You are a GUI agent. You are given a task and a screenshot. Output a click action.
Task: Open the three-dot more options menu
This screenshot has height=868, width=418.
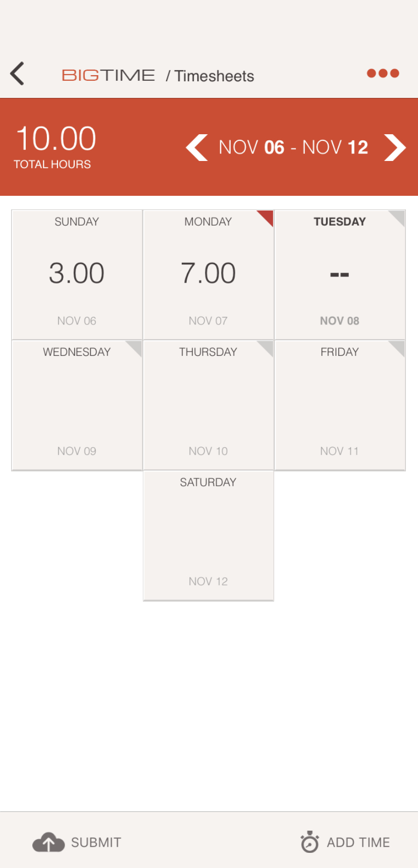coord(383,74)
